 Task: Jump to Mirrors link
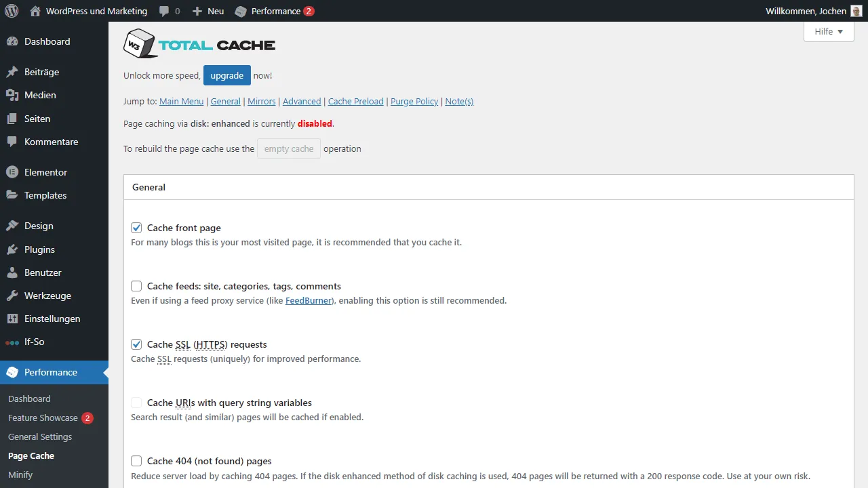coord(262,101)
